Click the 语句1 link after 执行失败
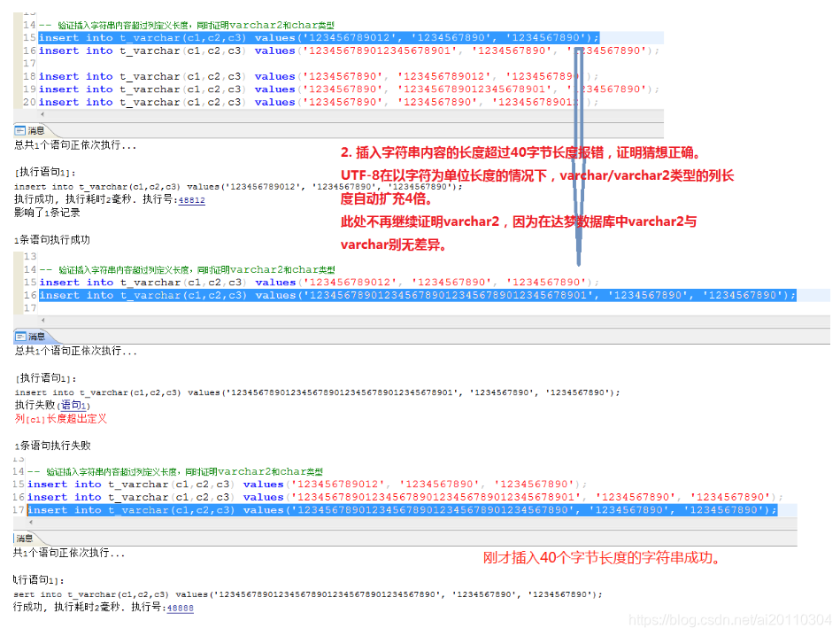The width and height of the screenshot is (840, 636). tap(73, 406)
